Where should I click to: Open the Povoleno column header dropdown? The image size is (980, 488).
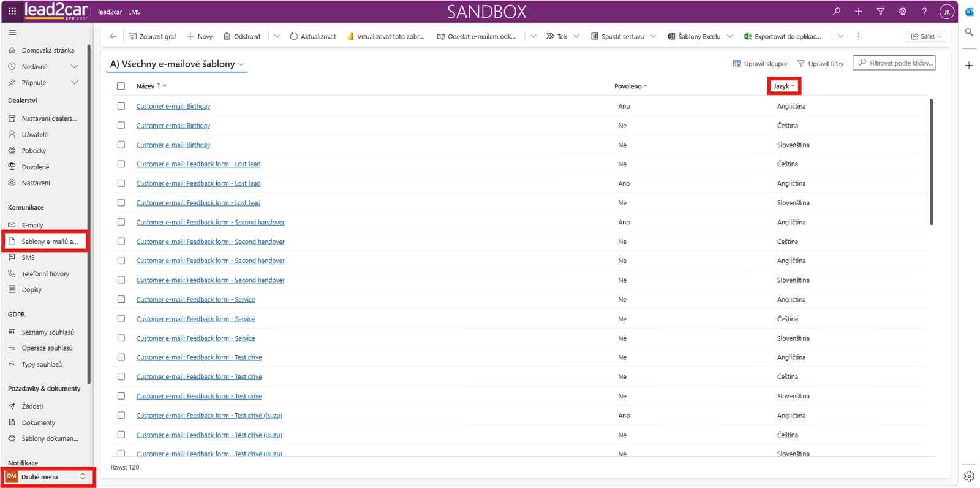click(631, 86)
